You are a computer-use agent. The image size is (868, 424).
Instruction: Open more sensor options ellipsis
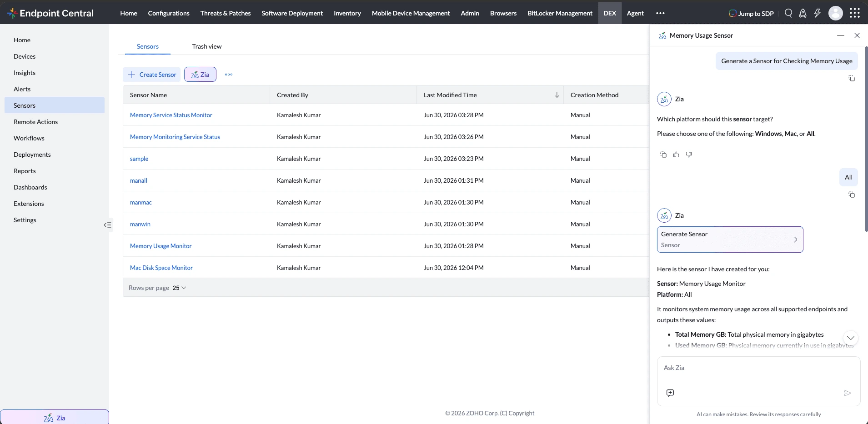[x=229, y=75]
